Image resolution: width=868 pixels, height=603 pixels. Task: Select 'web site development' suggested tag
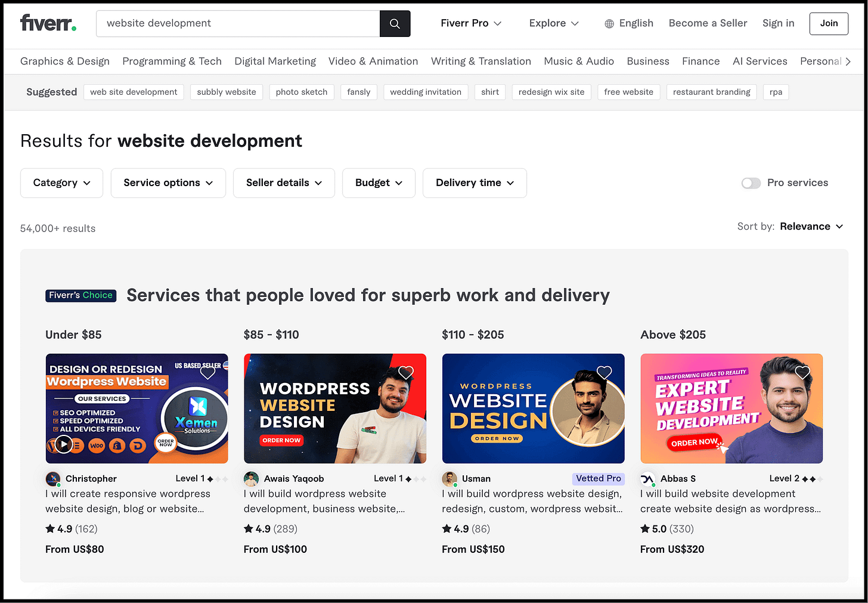coord(134,92)
